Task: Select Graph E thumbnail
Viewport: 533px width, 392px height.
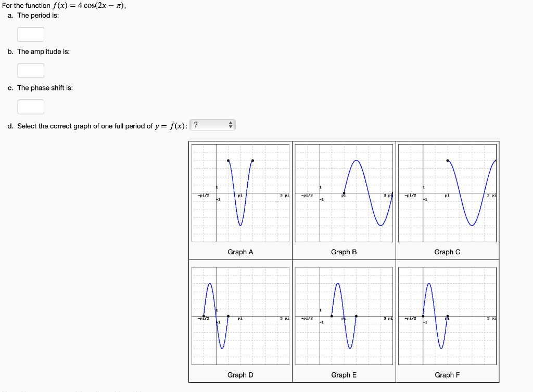Action: point(344,316)
